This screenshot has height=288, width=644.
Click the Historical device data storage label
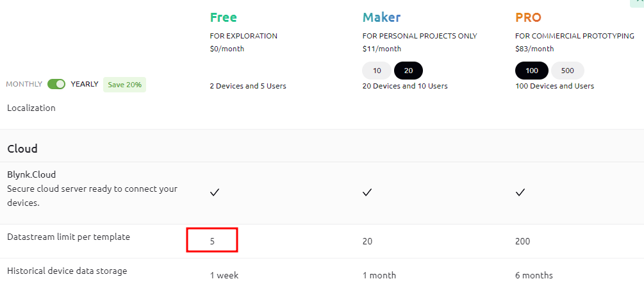pos(67,271)
